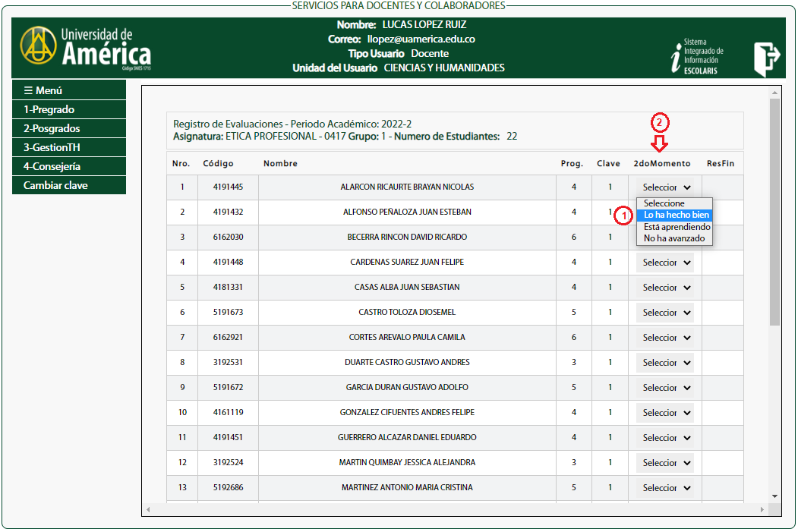Click the scroll up arrow
This screenshot has height=532, width=798.
774,93
